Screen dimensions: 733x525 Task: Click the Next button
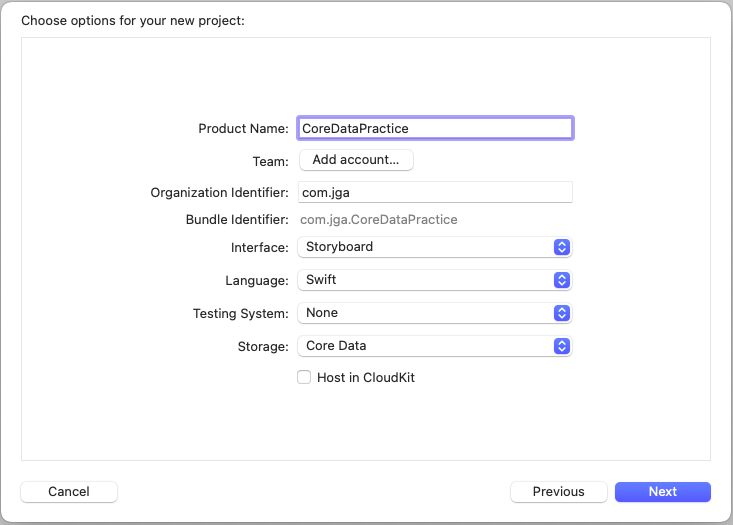point(662,492)
